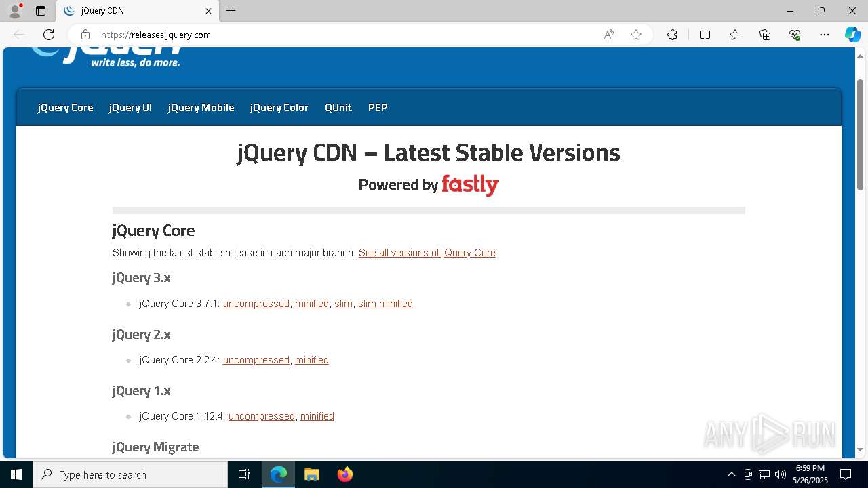This screenshot has height=488, width=868.
Task: Go to jQuery UI nav item
Action: [x=130, y=108]
